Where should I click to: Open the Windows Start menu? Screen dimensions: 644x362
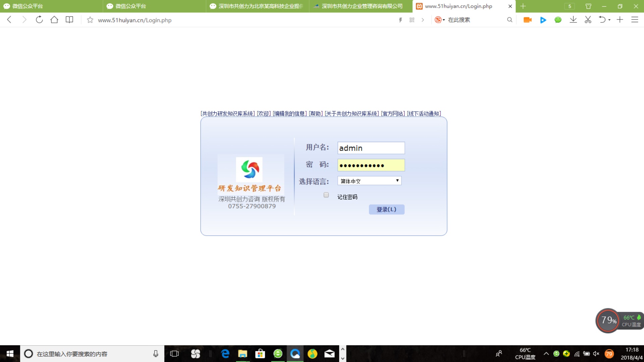tap(10, 354)
